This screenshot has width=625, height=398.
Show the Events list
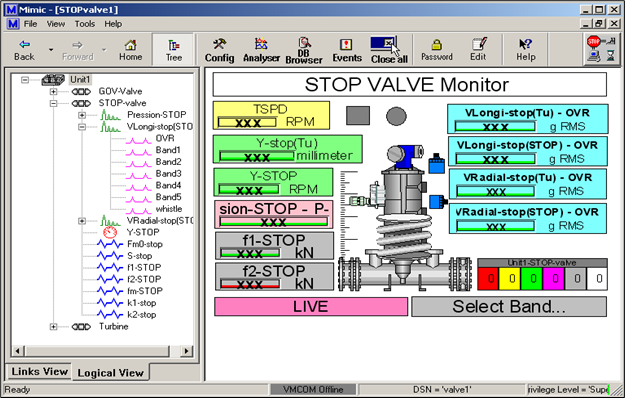pyautogui.click(x=347, y=50)
